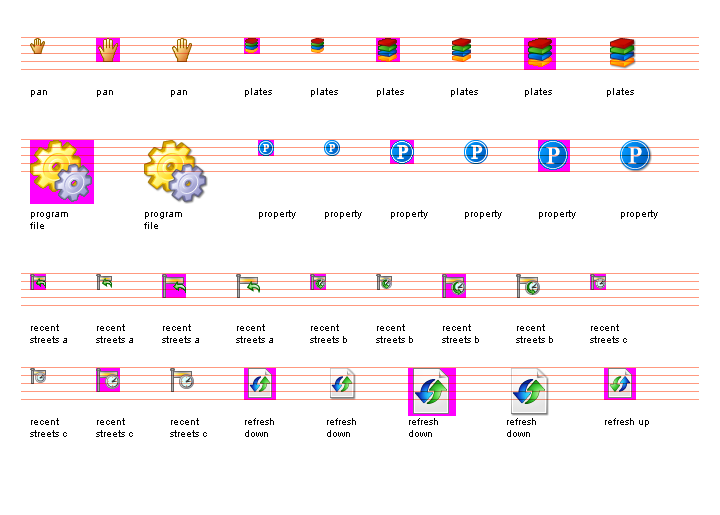
Task: Select the largest refresh down icon on magenta background
Action: tap(432, 391)
